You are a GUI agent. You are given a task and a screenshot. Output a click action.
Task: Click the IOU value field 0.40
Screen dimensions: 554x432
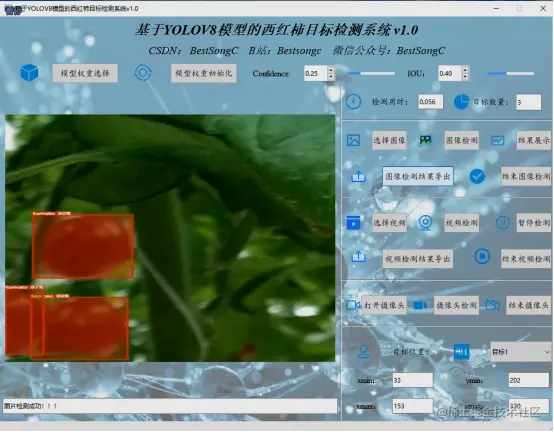pos(450,73)
